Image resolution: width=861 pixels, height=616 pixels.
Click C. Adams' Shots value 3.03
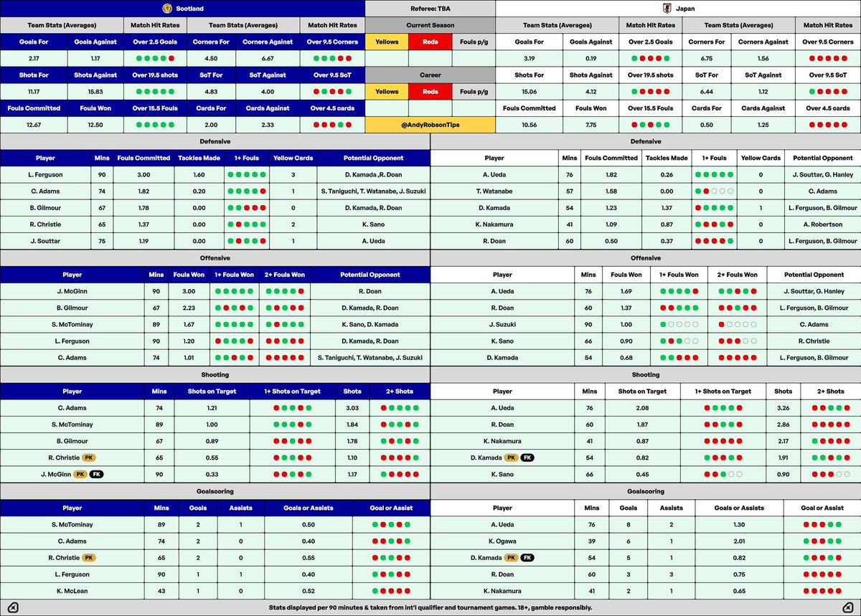click(352, 408)
